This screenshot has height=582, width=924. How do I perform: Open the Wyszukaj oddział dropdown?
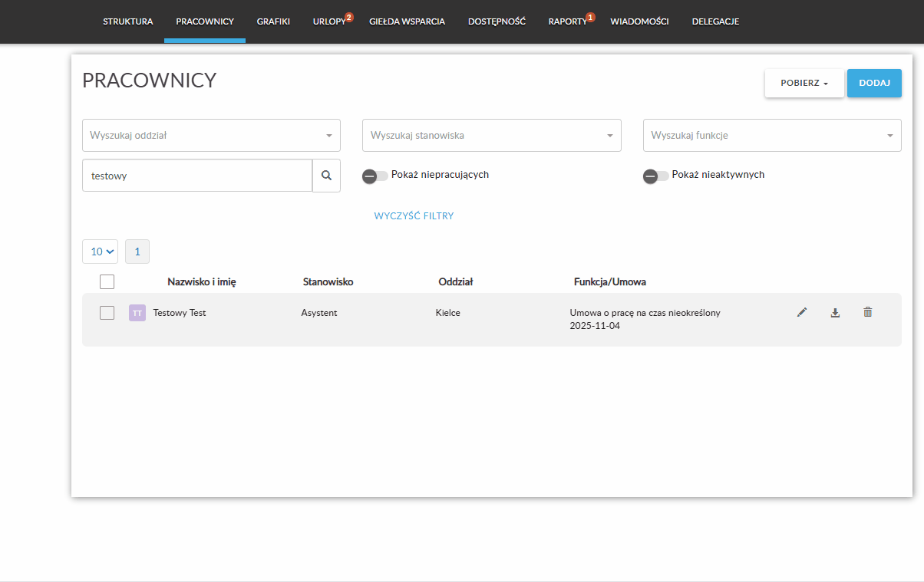(211, 136)
